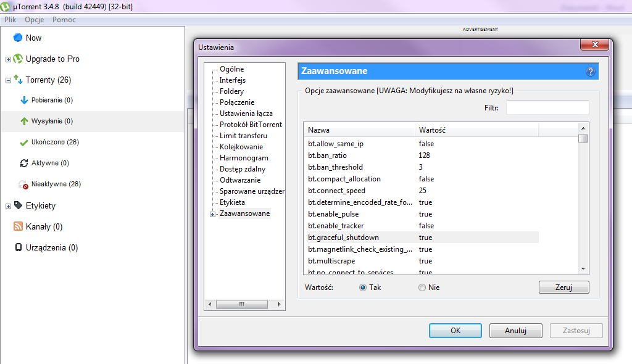The image size is (632, 364).
Task: Select Dostęp zdalny in settings tree
Action: (x=243, y=169)
